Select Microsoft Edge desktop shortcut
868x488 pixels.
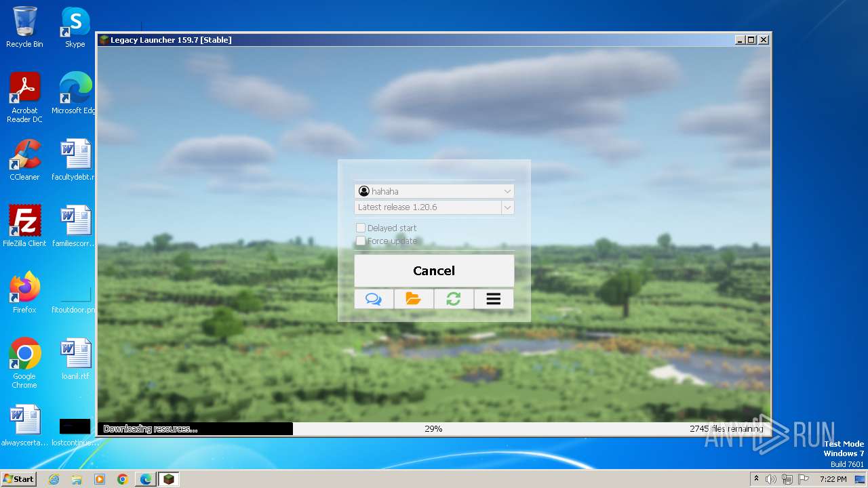75,94
